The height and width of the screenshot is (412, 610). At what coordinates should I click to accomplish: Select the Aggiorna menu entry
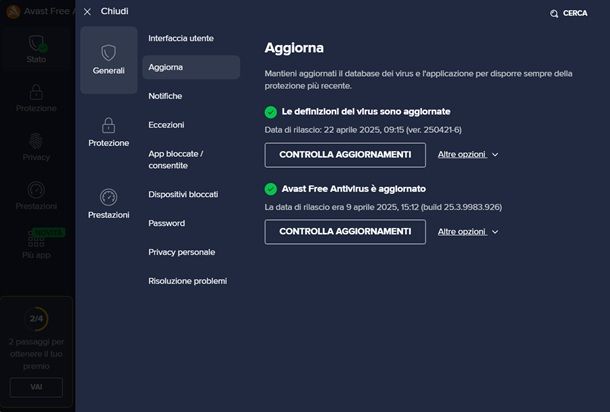[x=191, y=67]
